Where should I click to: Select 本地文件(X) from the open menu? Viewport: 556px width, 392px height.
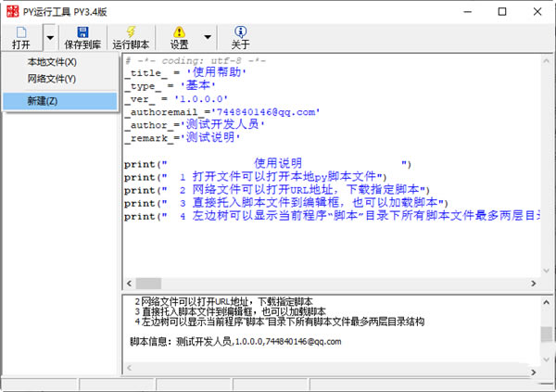[52, 62]
